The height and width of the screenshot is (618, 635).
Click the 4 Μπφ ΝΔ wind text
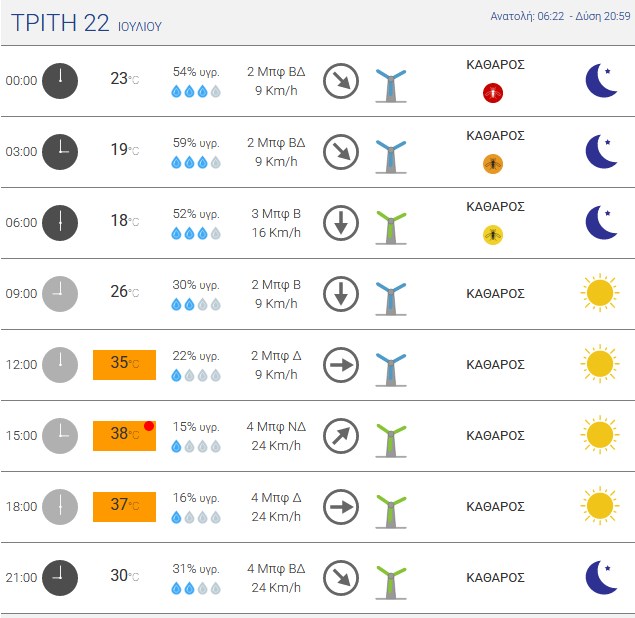click(276, 426)
